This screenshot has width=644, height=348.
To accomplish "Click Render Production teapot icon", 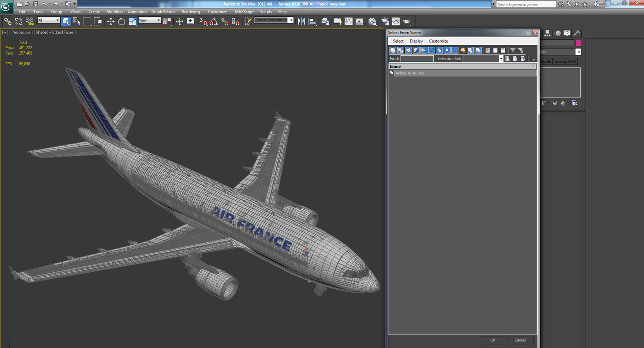I will [x=406, y=21].
